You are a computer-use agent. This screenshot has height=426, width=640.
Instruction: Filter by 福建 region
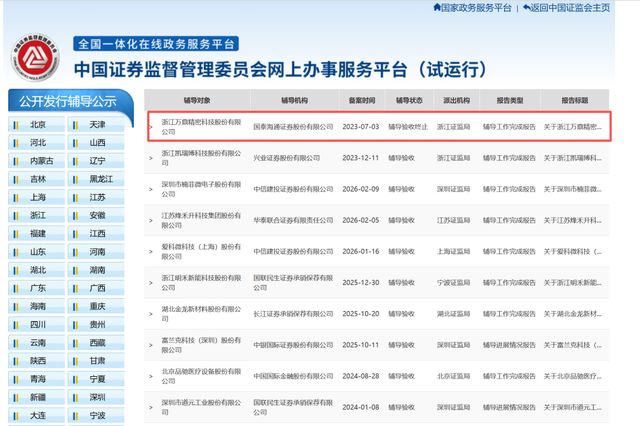[36, 233]
